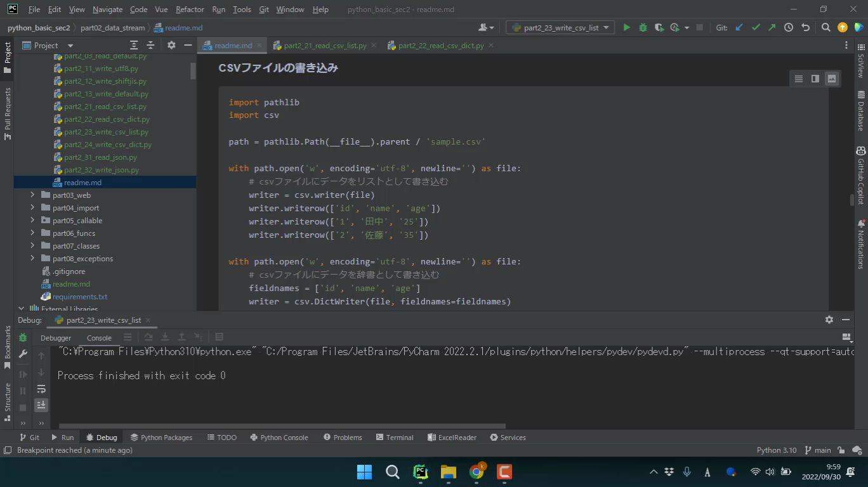Open the Terminal tool window
868x487 pixels.
[394, 438]
